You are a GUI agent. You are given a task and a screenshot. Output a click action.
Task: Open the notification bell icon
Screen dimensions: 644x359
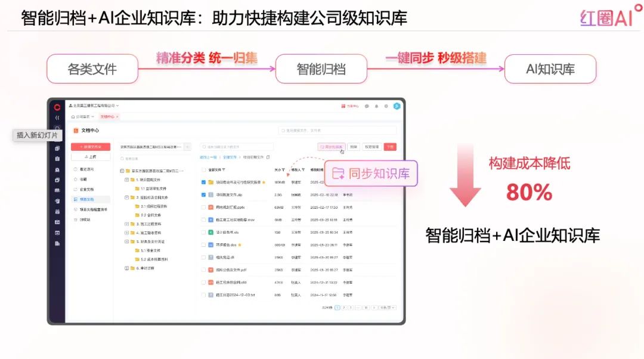[376, 106]
